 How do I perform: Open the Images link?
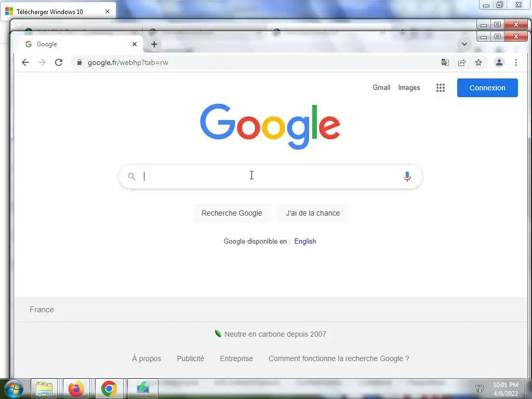[x=409, y=87]
